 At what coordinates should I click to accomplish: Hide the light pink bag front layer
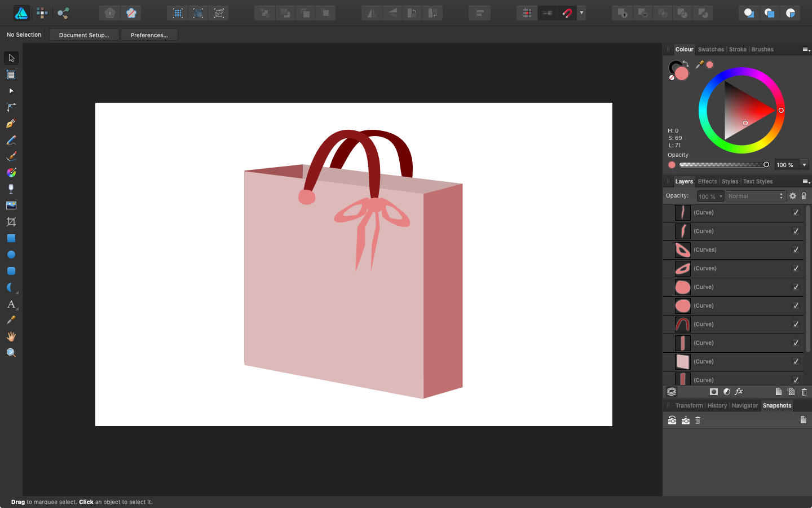[x=796, y=362]
